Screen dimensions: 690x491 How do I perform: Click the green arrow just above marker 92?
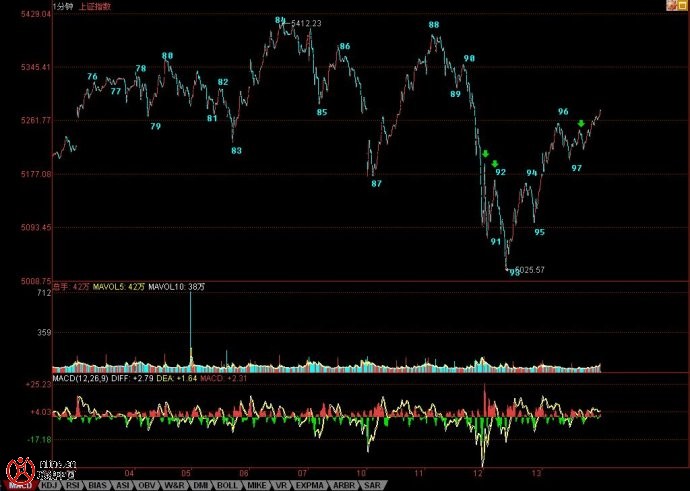tap(494, 163)
